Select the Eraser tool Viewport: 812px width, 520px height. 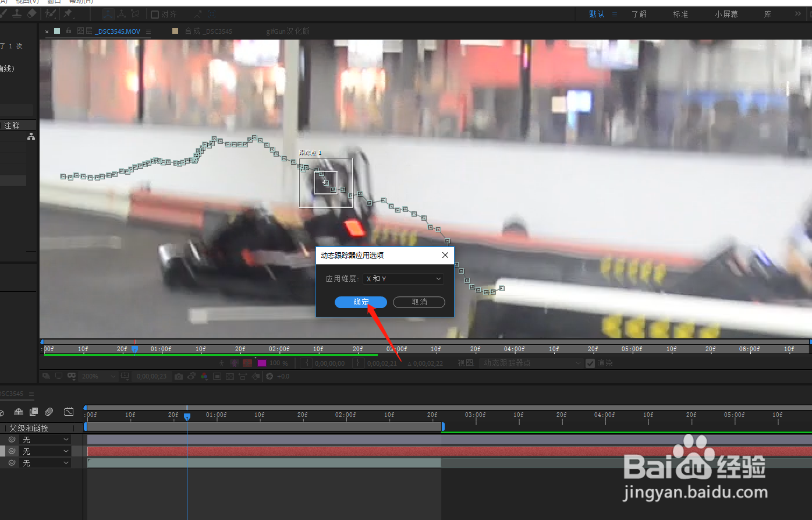[31, 13]
